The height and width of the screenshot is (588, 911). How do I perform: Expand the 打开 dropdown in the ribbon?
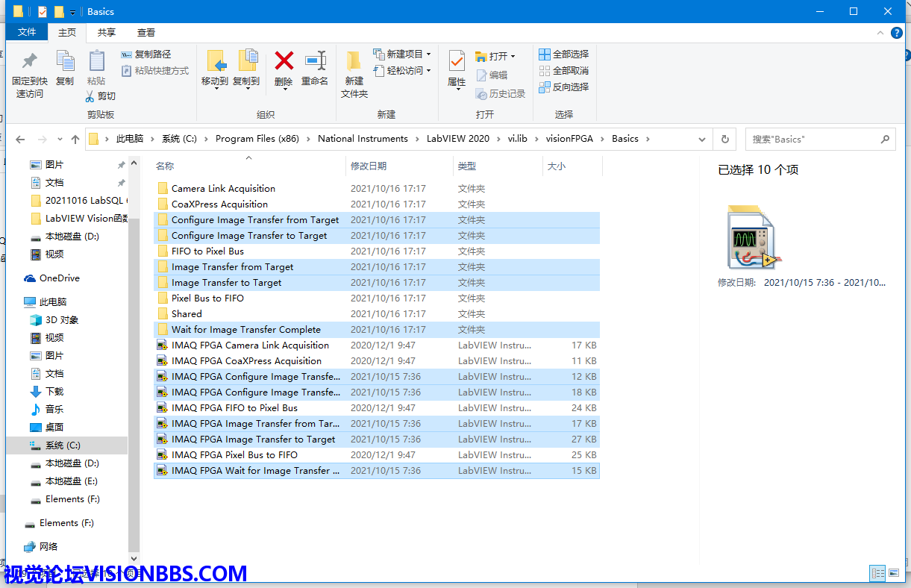513,57
